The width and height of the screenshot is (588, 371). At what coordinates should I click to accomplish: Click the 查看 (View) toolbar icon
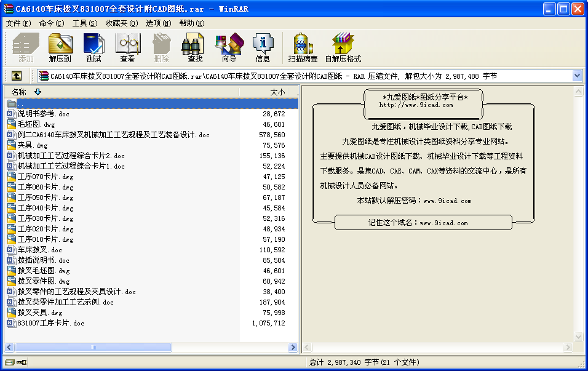[x=127, y=48]
